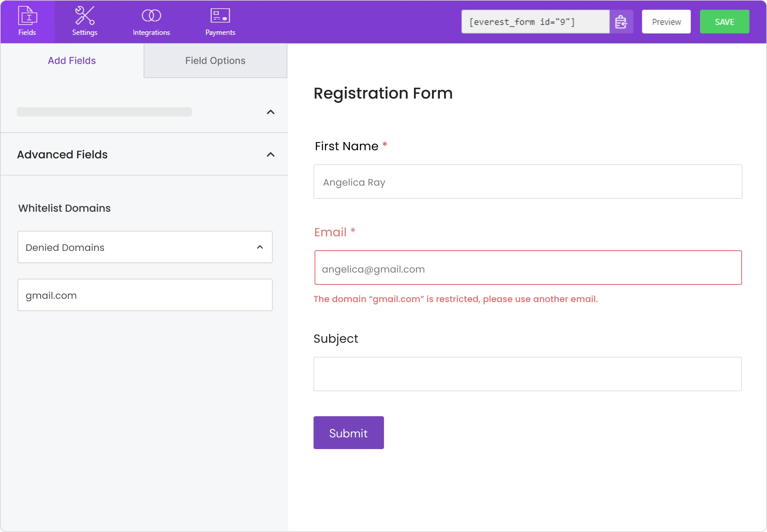767x532 pixels.
Task: Click the Registration Form title
Action: click(383, 93)
